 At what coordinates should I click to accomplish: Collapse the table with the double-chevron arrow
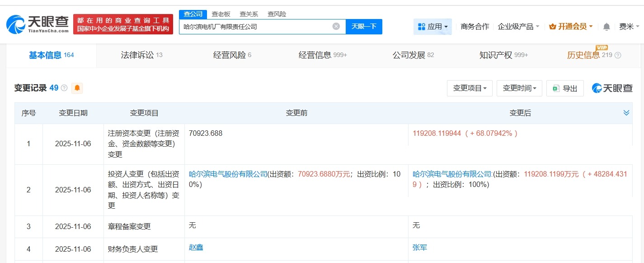tap(626, 113)
